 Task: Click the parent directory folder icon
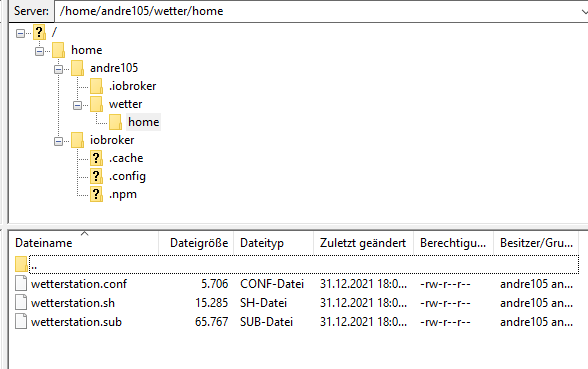coord(21,264)
